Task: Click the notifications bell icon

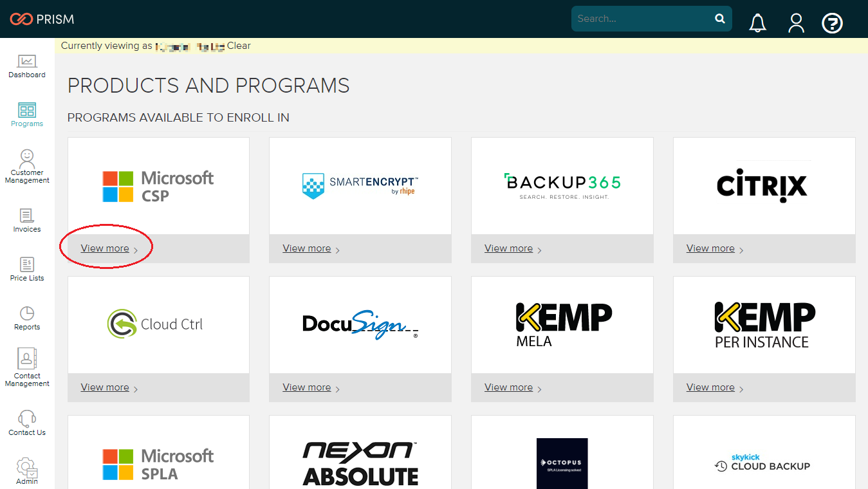Action: [758, 23]
